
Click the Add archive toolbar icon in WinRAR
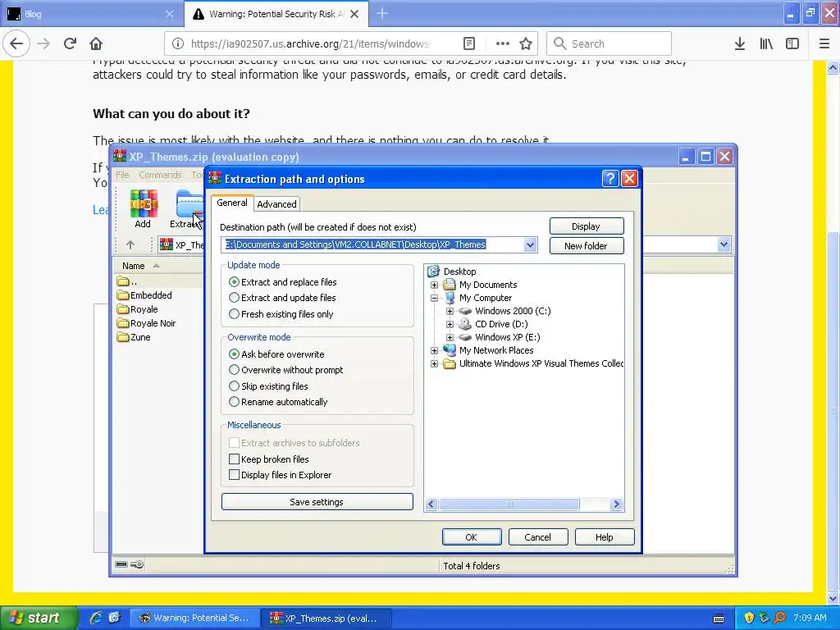coord(143,209)
